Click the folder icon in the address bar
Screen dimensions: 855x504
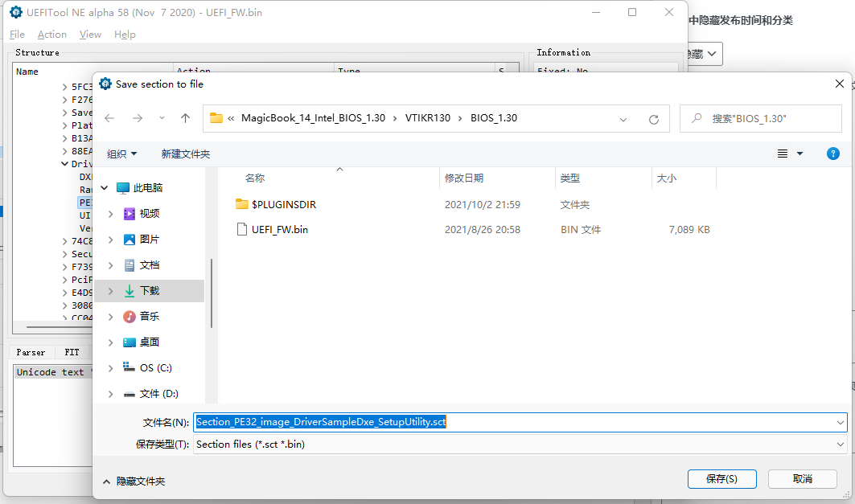point(216,118)
